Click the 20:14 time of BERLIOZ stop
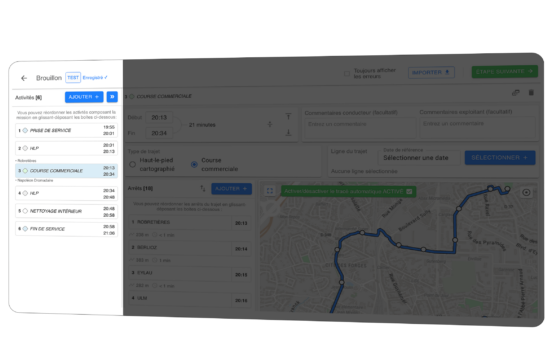Screen dimensions: 550x361 coord(241,249)
